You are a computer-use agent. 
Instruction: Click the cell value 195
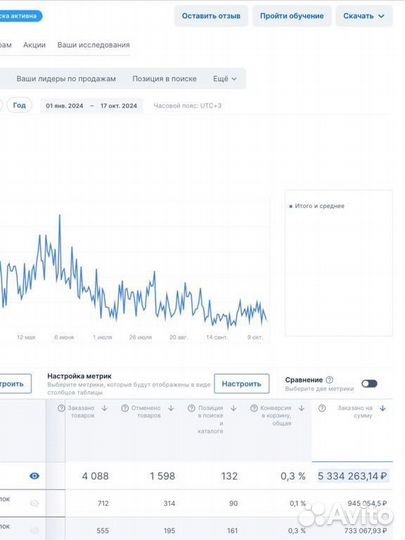coord(169,530)
